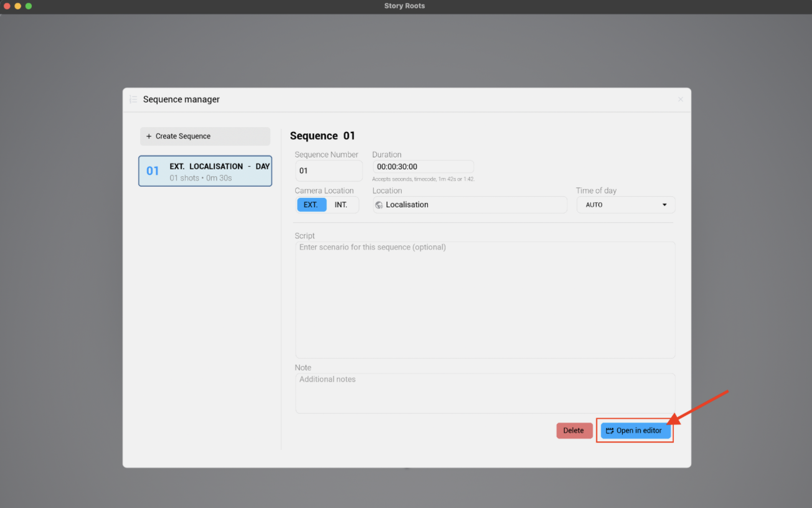Click the Sequence manager list icon
This screenshot has width=812, height=508.
133,100
